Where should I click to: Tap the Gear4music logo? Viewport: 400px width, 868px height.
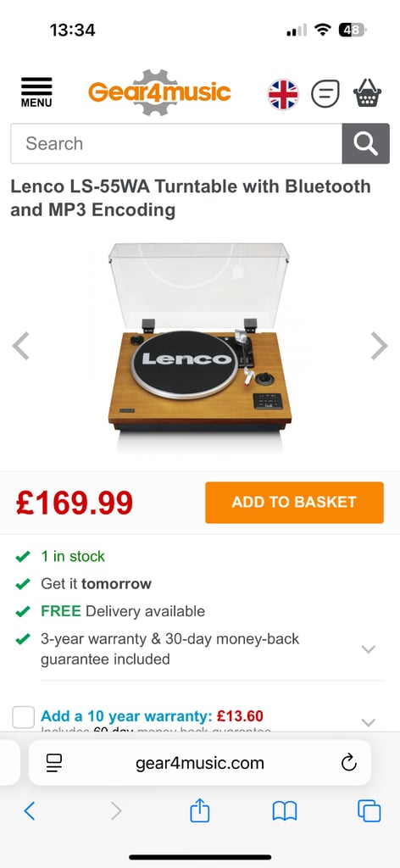159,92
